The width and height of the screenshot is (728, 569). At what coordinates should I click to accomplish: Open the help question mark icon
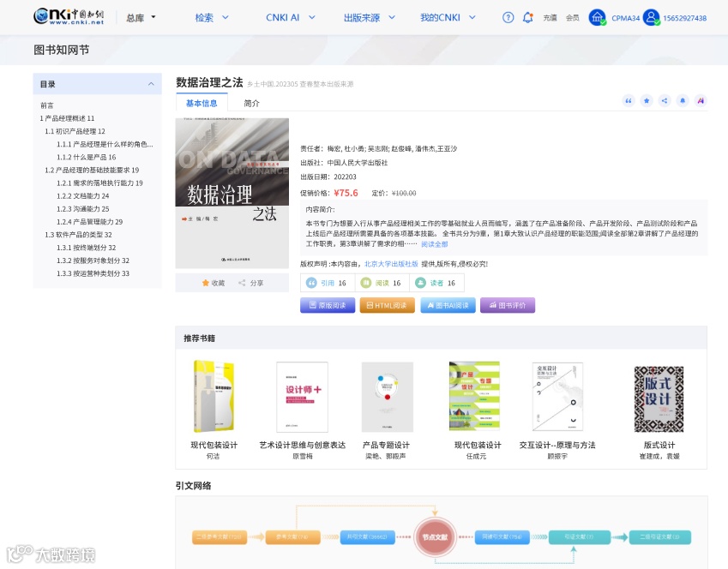508,18
